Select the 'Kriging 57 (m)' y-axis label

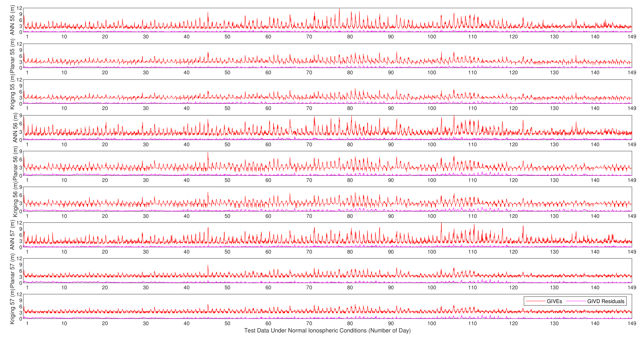pos(12,307)
